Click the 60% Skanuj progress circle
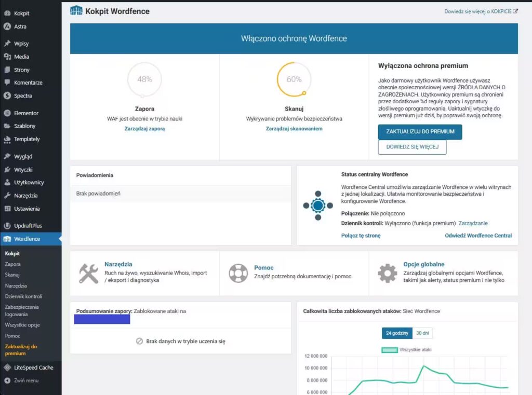The height and width of the screenshot is (395, 532). [x=294, y=79]
